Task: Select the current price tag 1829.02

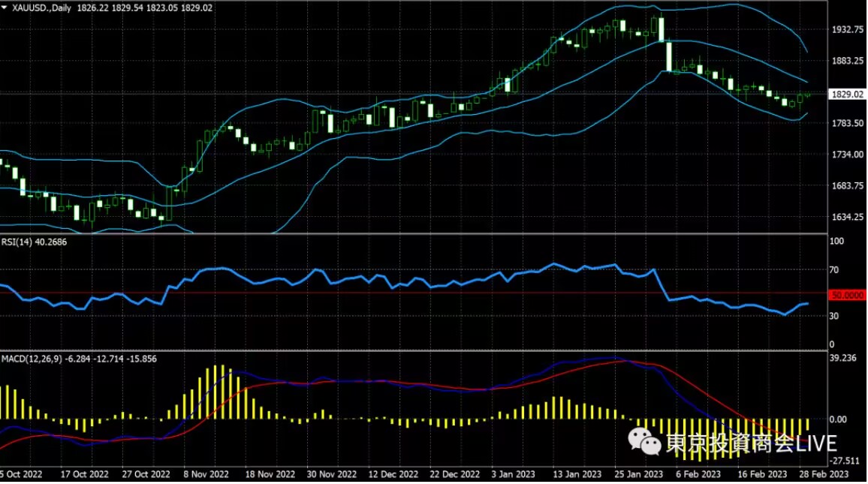Action: point(847,95)
